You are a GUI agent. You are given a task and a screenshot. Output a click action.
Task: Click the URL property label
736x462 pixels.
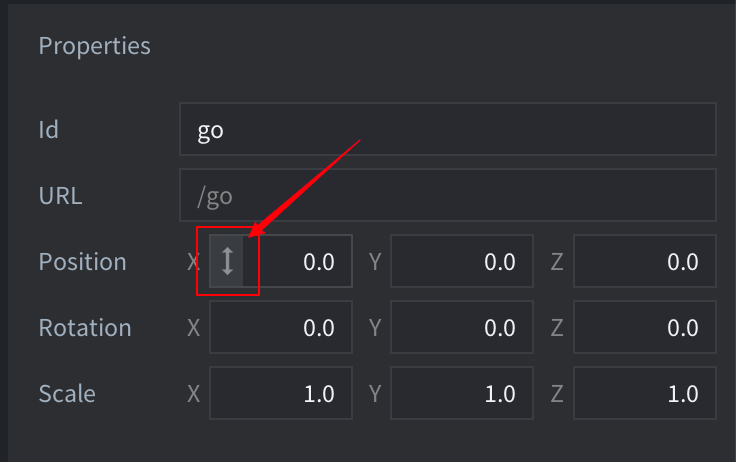point(60,195)
